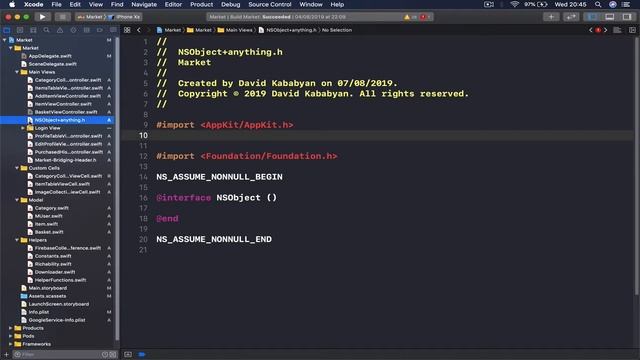Open the Report navigator
Viewport: 640px width, 360px height.
point(113,30)
